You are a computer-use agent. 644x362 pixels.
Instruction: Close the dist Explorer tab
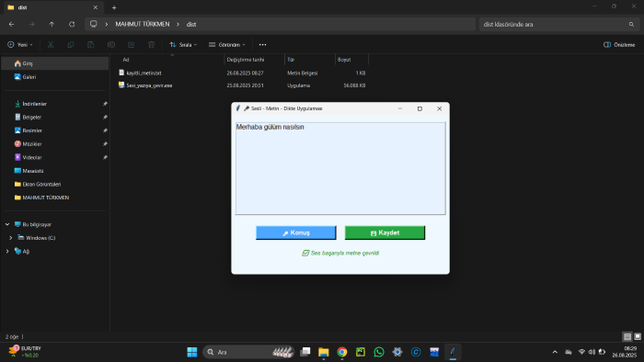coord(96,7)
